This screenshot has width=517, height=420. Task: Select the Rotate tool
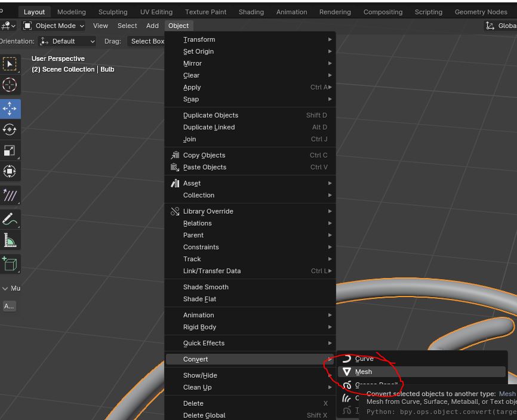pyautogui.click(x=10, y=129)
